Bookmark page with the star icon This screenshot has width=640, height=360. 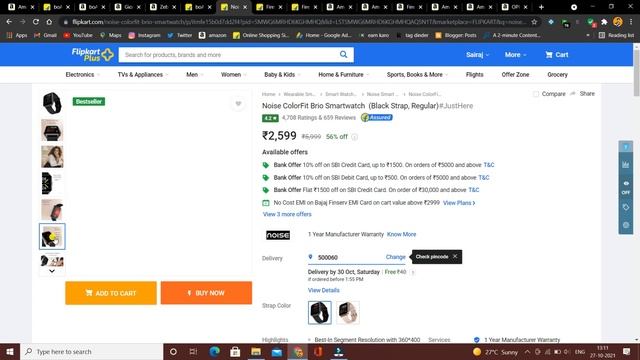534,22
